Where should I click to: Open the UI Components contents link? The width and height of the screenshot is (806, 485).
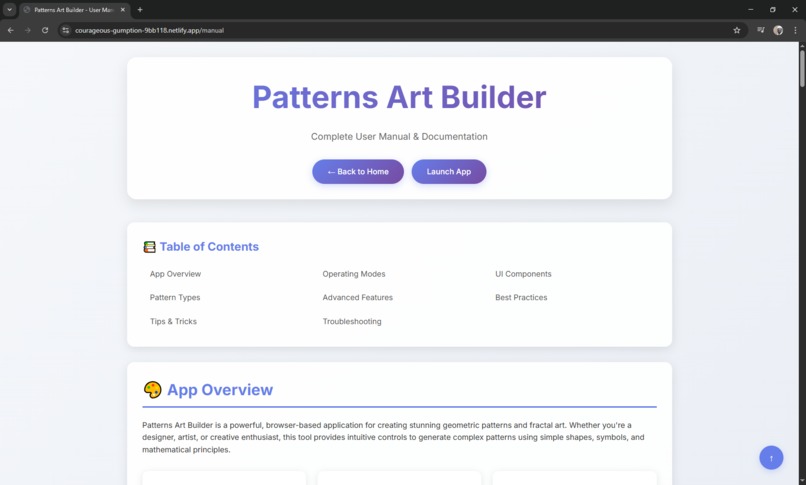[523, 274]
